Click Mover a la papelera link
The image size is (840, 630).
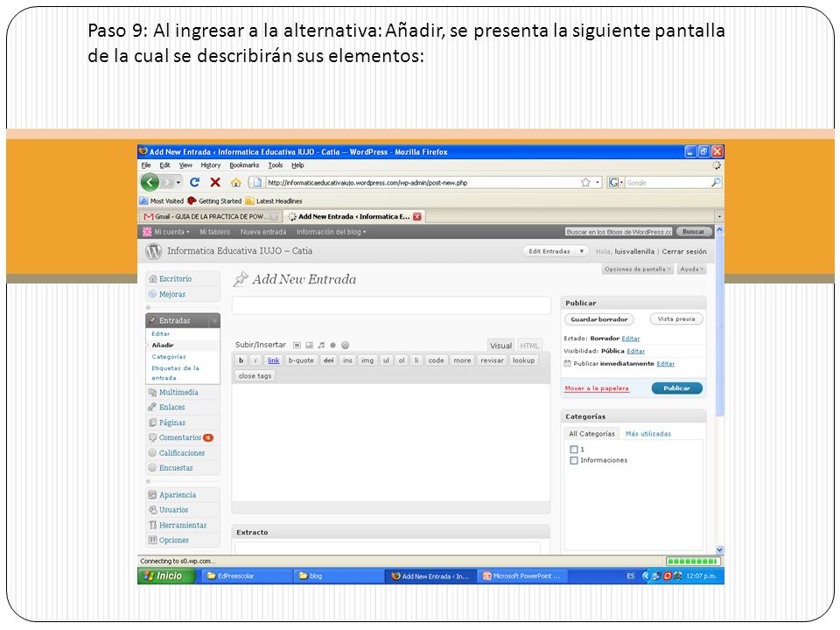[596, 388]
